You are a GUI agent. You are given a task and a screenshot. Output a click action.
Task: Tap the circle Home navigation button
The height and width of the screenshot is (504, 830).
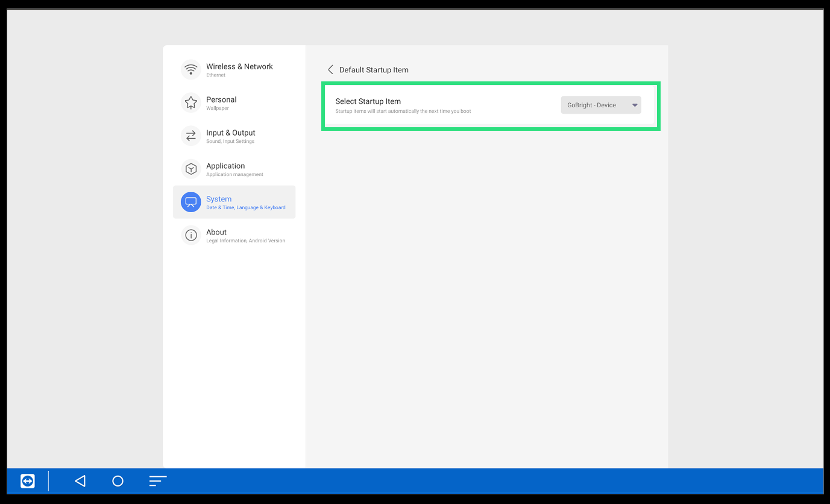(118, 481)
